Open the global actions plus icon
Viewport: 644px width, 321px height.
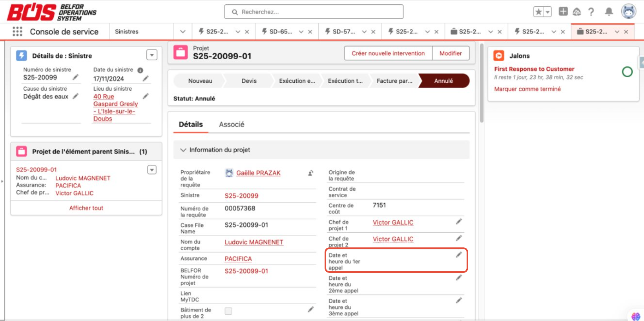coord(563,12)
